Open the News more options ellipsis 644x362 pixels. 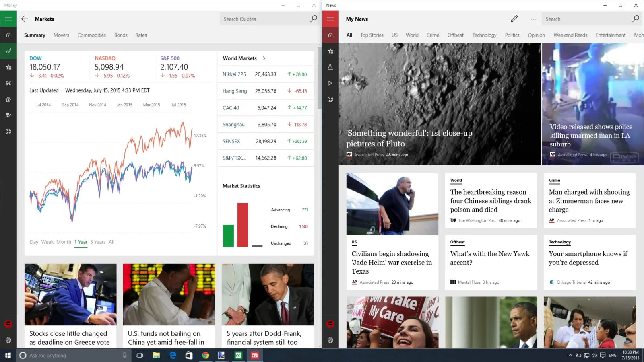[533, 19]
